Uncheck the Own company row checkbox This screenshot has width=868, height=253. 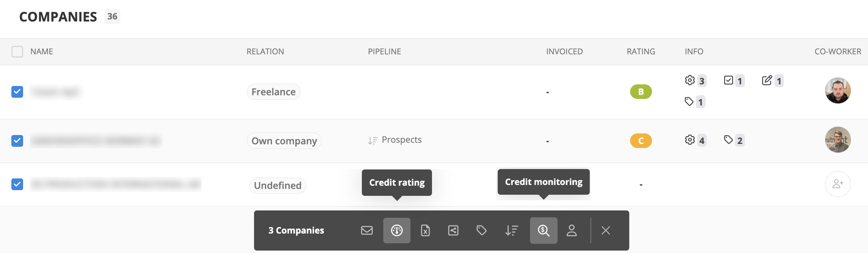pyautogui.click(x=17, y=141)
